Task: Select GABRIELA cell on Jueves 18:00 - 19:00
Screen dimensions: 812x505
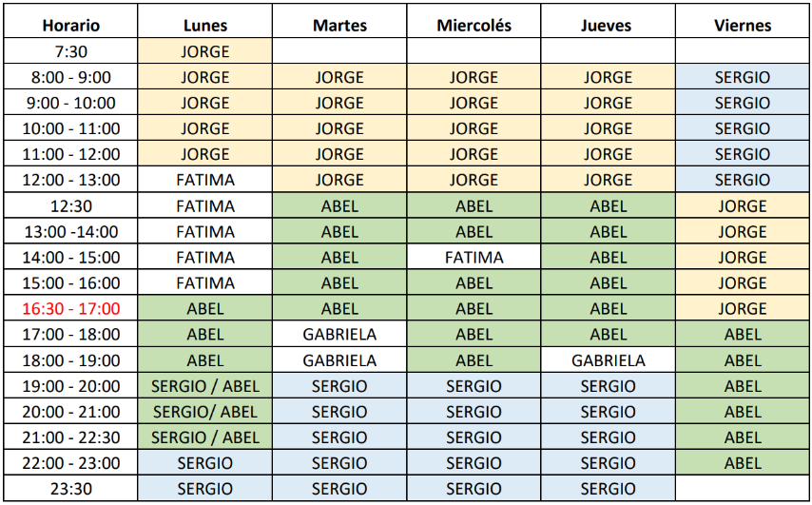Action: 608,360
